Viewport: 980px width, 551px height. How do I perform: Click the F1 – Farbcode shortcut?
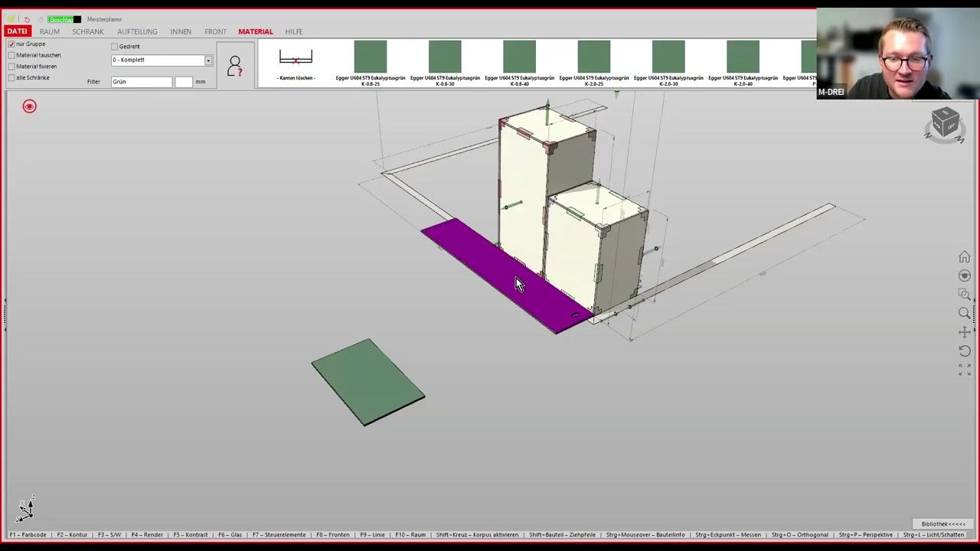(x=28, y=535)
